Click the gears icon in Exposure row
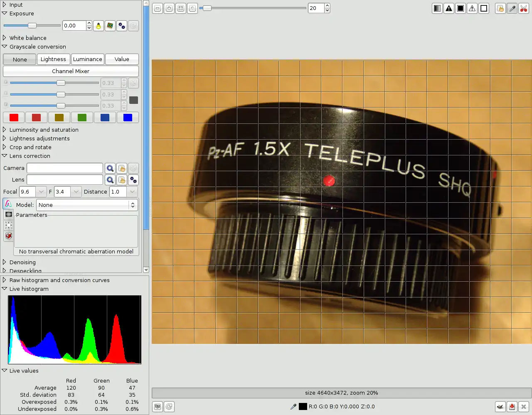 click(122, 26)
